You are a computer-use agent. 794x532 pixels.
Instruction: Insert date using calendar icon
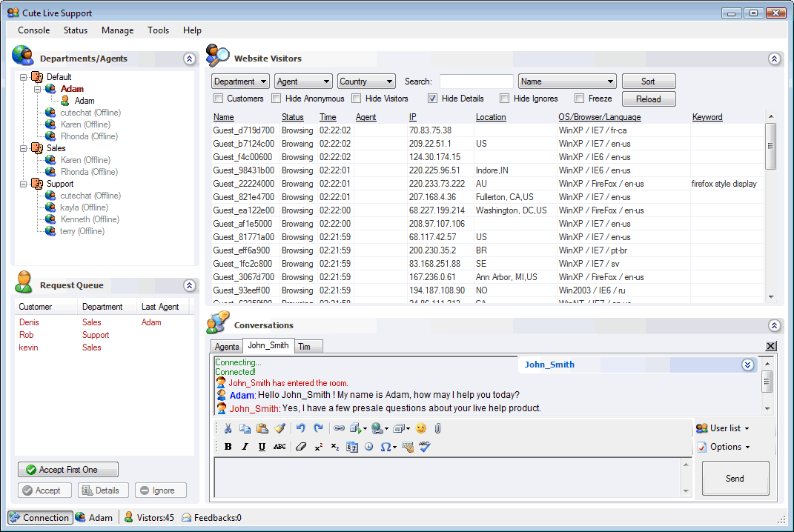click(x=352, y=447)
